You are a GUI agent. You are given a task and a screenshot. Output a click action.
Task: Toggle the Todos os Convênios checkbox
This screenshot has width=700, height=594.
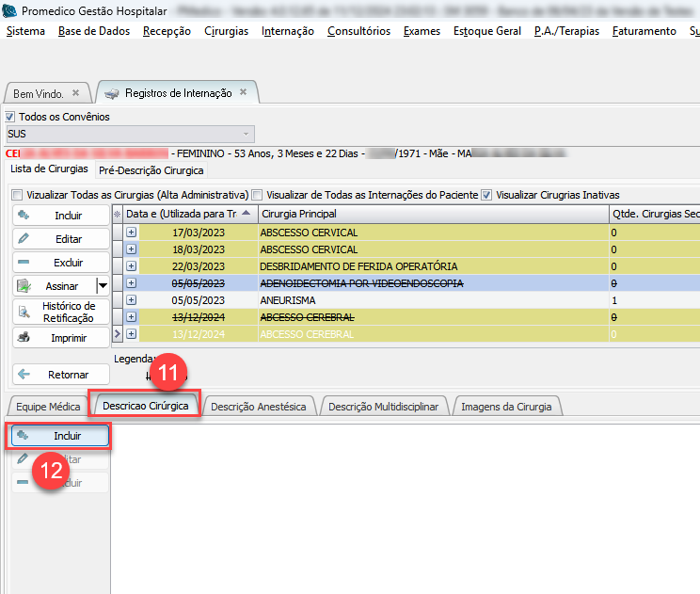pyautogui.click(x=11, y=117)
